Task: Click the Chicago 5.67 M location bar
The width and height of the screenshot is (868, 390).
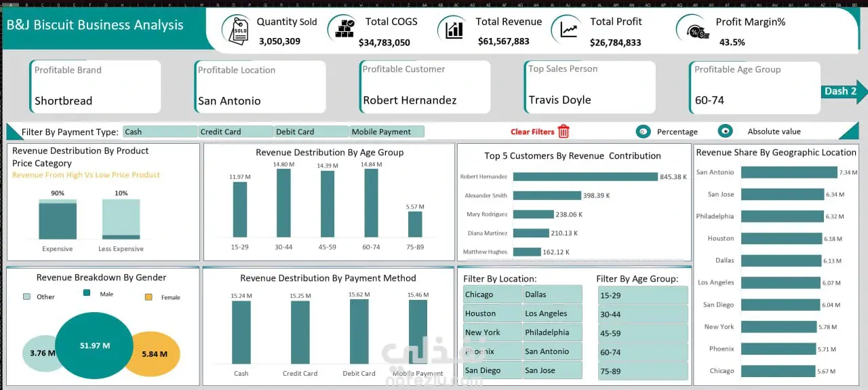Action: pyautogui.click(x=778, y=371)
